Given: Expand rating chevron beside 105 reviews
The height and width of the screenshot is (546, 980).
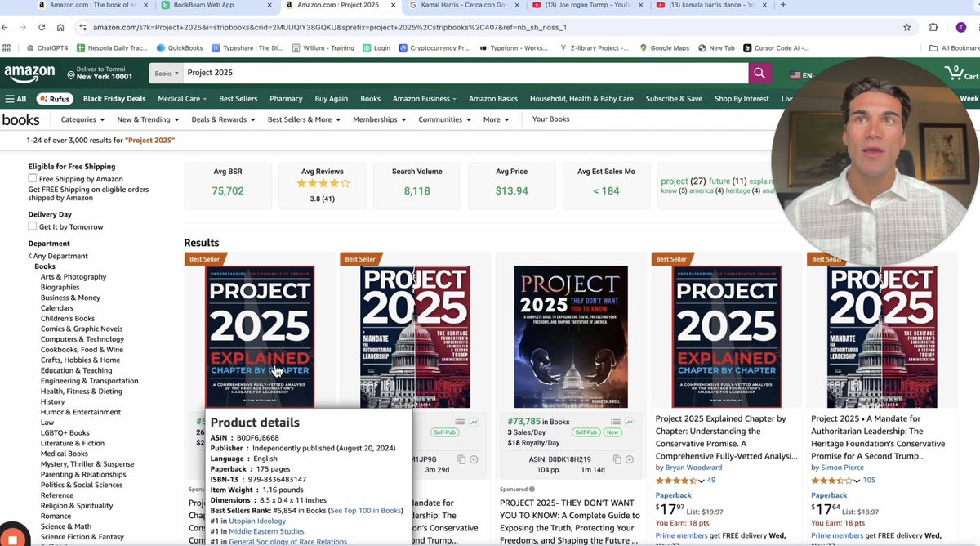Looking at the screenshot, I should [x=857, y=481].
